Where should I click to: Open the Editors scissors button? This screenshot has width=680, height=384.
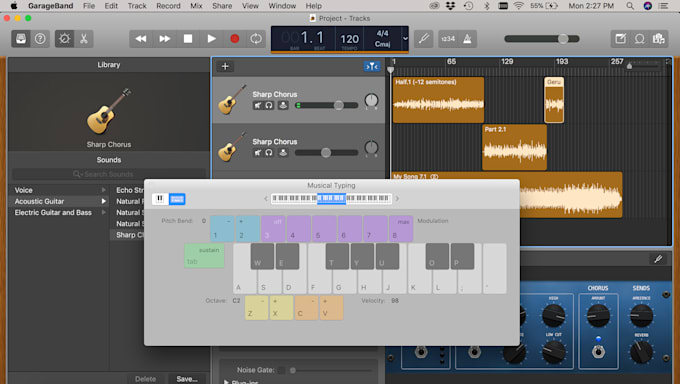point(84,39)
